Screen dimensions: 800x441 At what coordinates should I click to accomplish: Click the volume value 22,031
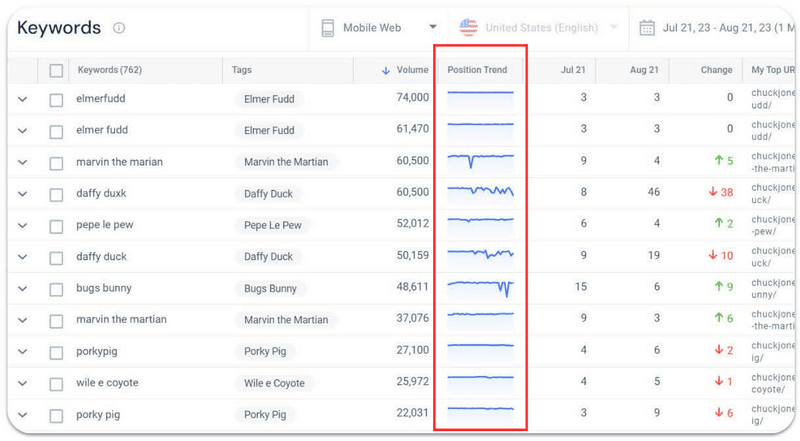tap(412, 413)
